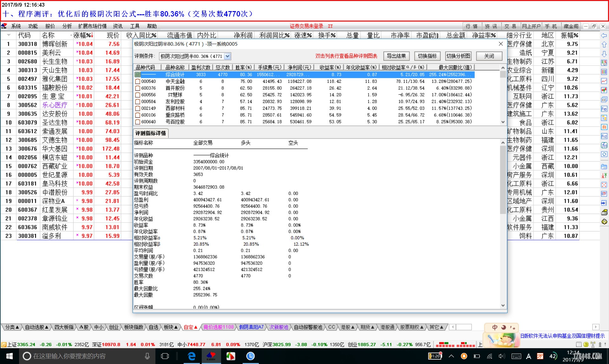This screenshot has width=609, height=364.
Task: Open the 评测条件 dropdown list
Action: 227,56
